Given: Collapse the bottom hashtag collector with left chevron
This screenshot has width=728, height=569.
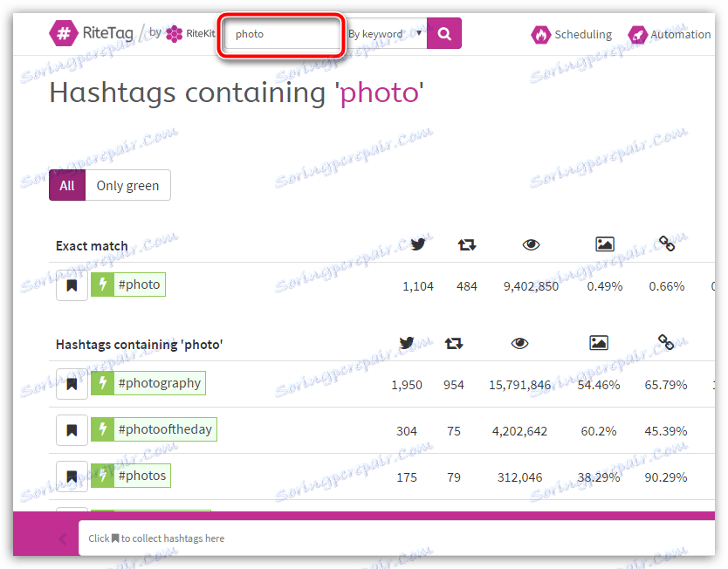Looking at the screenshot, I should point(63,538).
